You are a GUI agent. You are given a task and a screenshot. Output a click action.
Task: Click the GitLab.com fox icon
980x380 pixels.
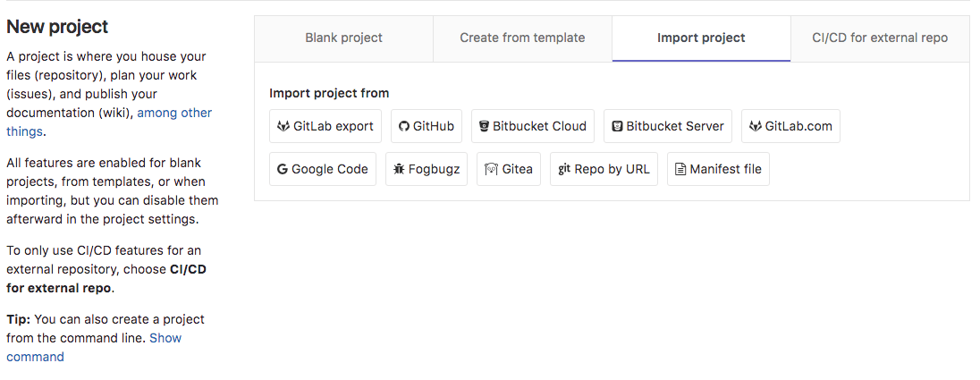point(756,126)
